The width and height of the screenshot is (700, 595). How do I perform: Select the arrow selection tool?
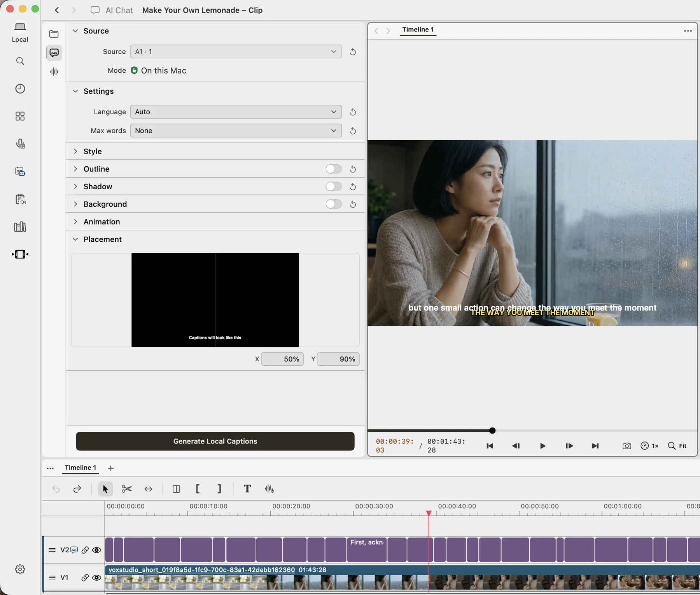[105, 489]
